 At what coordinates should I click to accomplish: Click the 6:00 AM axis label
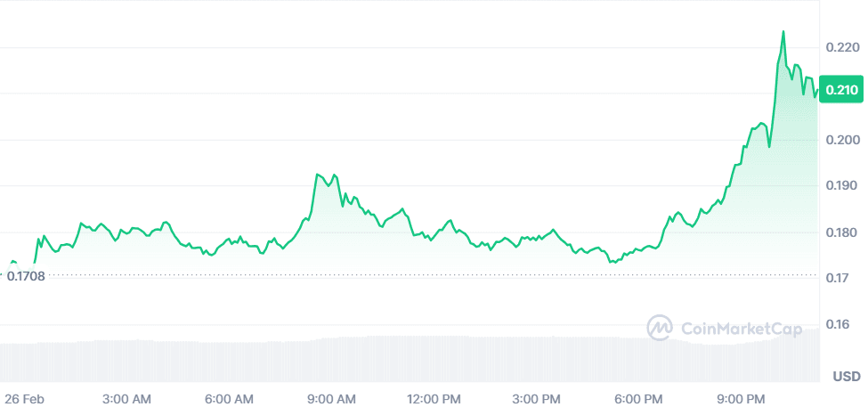(231, 396)
